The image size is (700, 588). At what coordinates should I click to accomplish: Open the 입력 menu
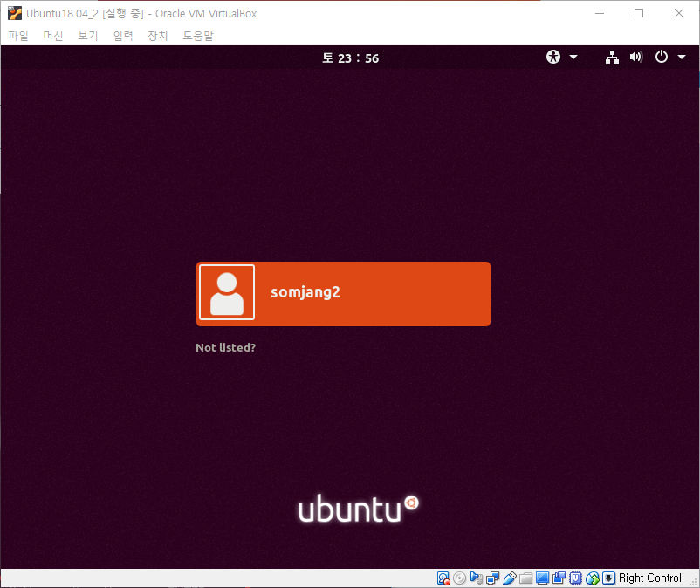123,36
